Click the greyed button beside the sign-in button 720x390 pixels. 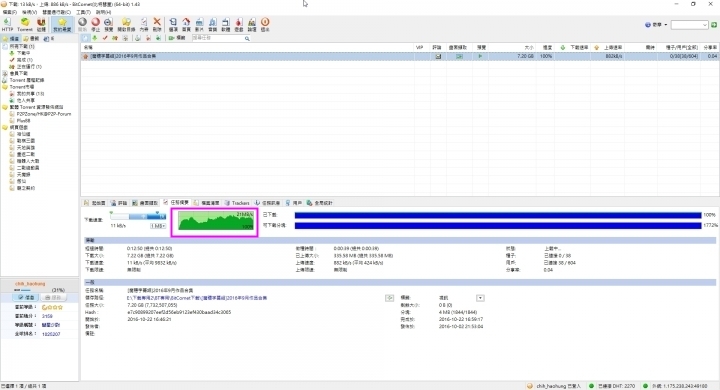point(54,298)
